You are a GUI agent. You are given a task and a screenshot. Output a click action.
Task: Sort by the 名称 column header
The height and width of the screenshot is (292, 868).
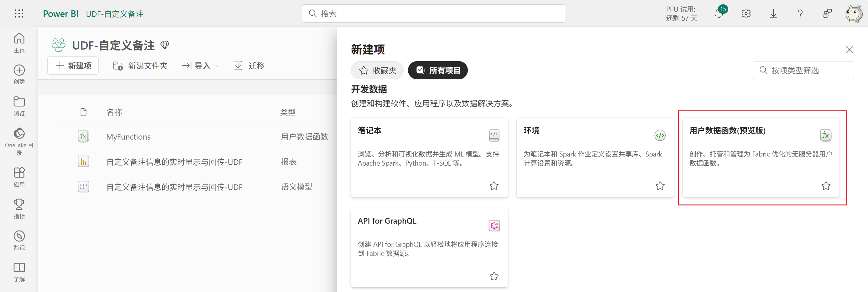coord(114,112)
